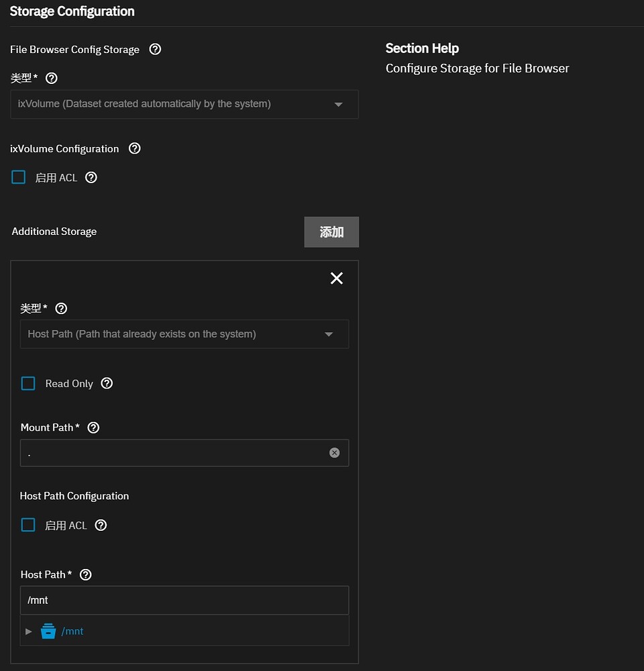Click the help icon next to Host Path
The width and height of the screenshot is (644, 671).
(x=85, y=574)
